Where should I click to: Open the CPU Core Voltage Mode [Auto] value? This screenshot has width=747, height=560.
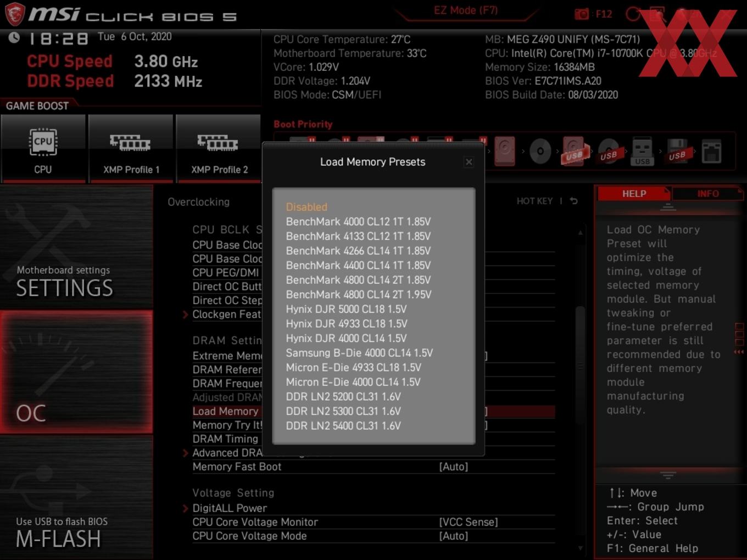(454, 536)
